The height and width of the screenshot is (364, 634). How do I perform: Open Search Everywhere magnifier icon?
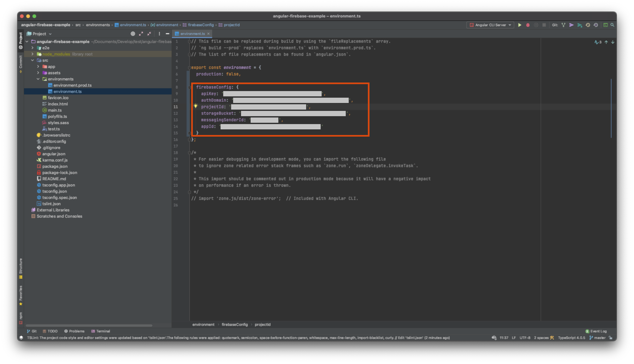[x=612, y=25]
